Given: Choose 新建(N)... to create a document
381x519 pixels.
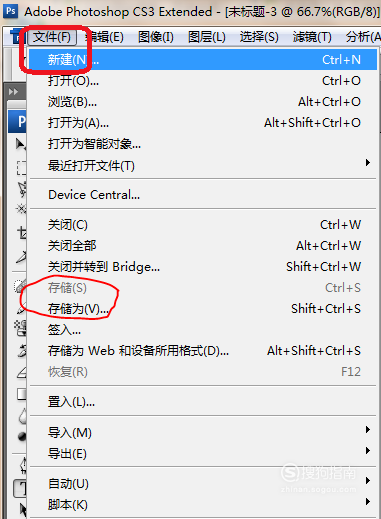Looking at the screenshot, I should [x=204, y=60].
